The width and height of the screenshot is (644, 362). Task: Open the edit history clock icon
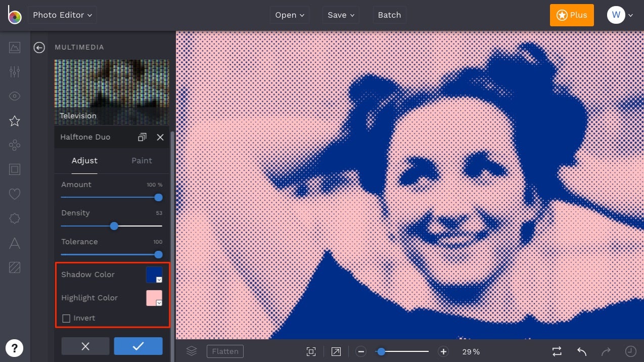point(630,351)
